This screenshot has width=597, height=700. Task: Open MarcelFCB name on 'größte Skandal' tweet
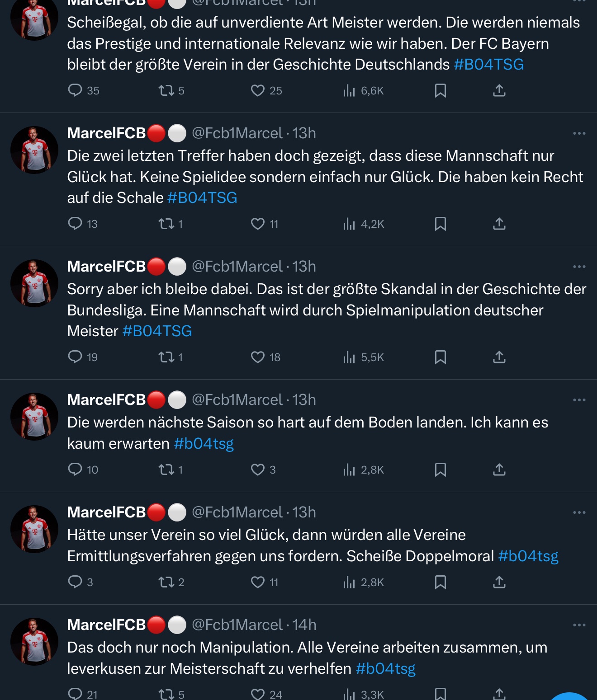pos(106,267)
